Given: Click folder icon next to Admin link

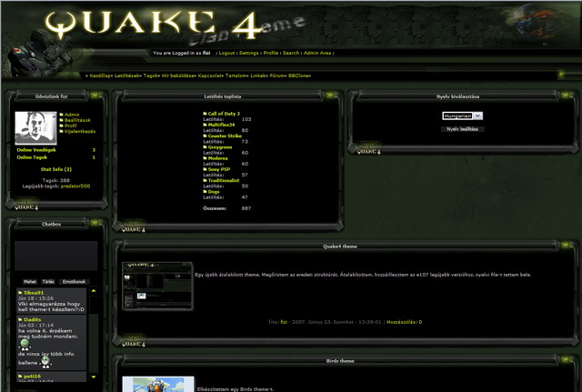Looking at the screenshot, I should (61, 115).
